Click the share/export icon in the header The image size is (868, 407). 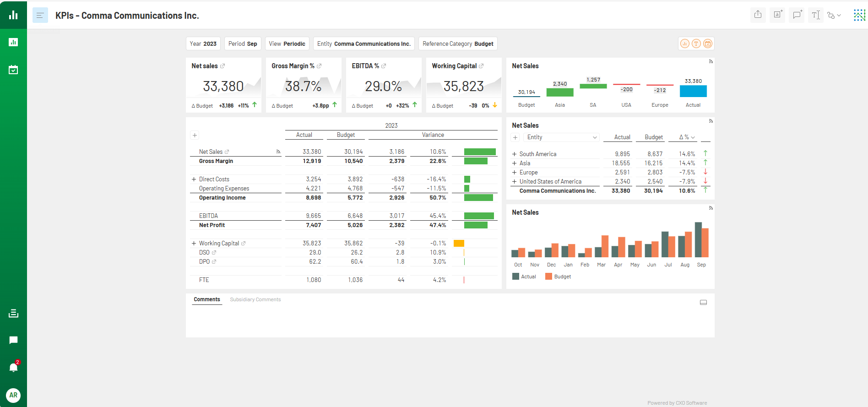pos(758,15)
